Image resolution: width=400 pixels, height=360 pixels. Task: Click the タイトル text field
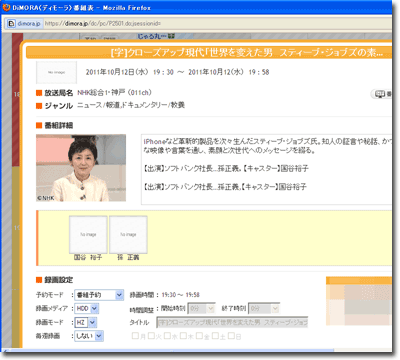tap(232, 322)
